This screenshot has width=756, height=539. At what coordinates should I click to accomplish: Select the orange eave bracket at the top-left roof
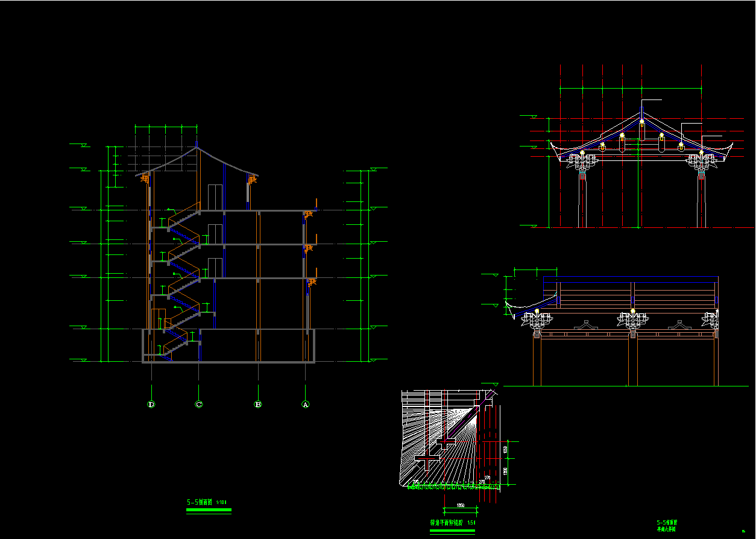point(145,178)
